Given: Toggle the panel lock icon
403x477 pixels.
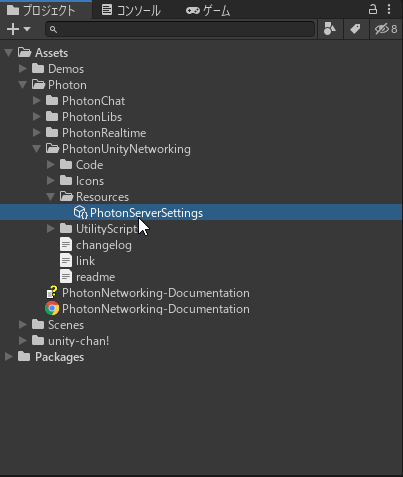Looking at the screenshot, I should click(373, 9).
